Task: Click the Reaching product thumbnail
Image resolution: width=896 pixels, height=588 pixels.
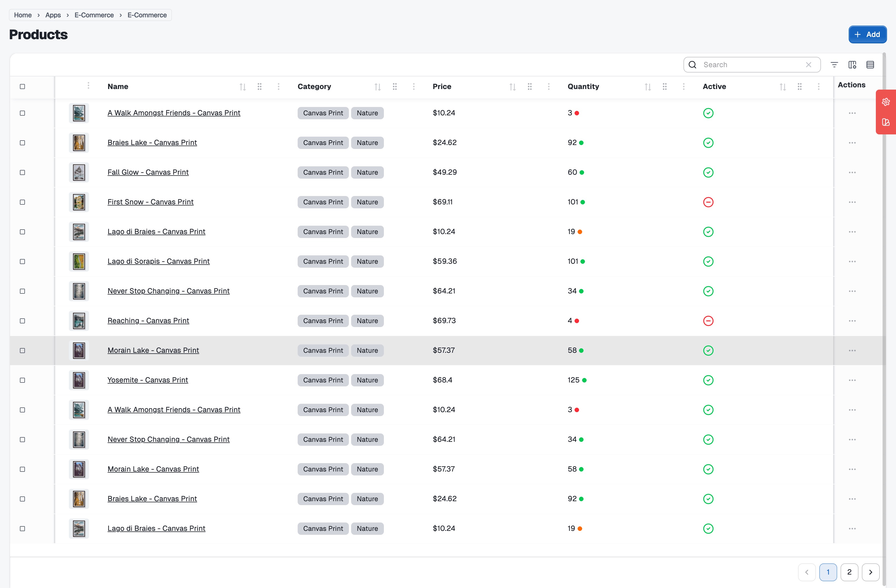Action: pos(79,321)
